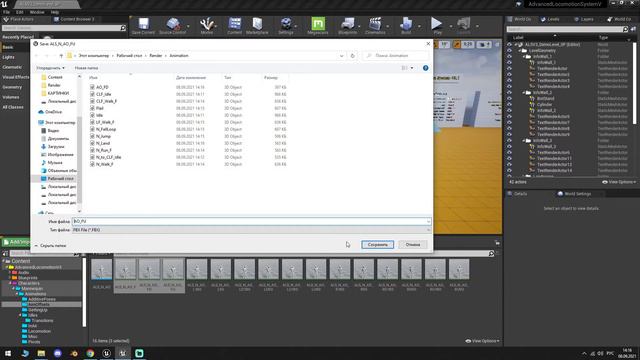Click in the file name input field
The height and width of the screenshot is (360, 640).
click(251, 221)
